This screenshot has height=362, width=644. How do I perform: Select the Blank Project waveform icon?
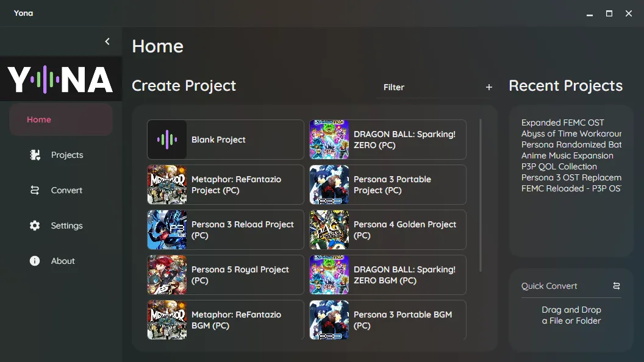click(167, 140)
